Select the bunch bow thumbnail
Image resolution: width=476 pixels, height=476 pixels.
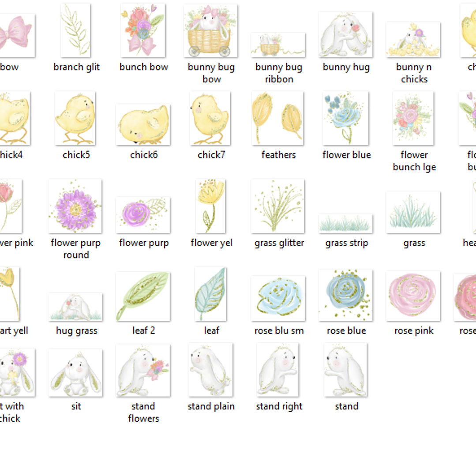(x=143, y=30)
